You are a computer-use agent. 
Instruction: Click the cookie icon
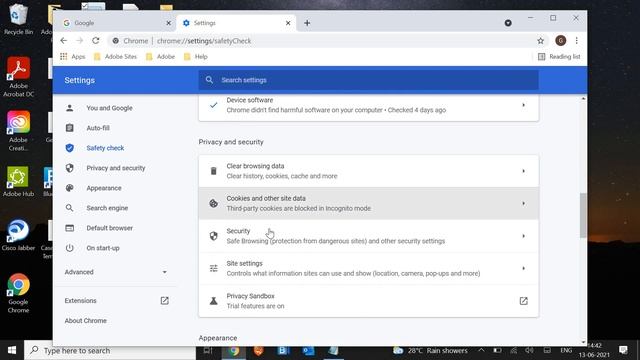tap(213, 203)
